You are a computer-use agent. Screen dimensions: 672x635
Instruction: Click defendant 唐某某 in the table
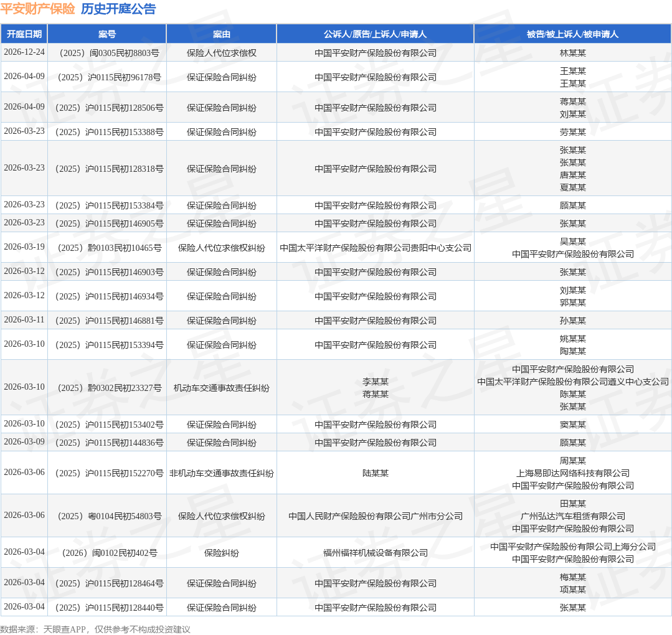click(x=572, y=175)
